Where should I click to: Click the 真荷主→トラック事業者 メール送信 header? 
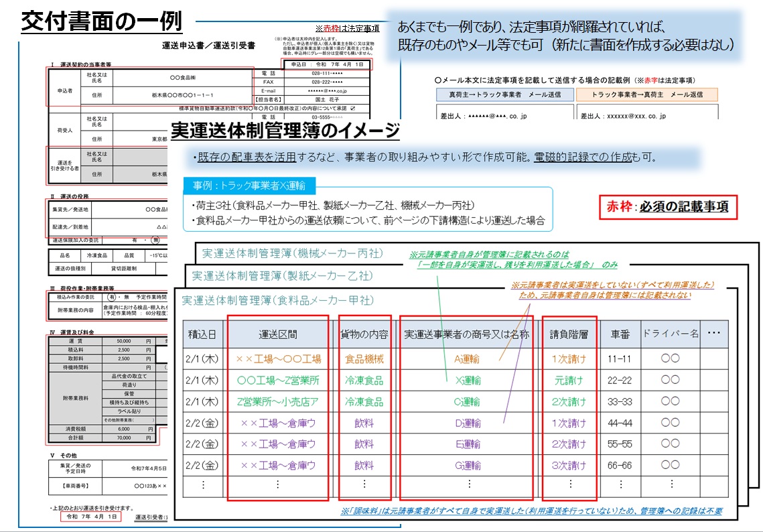point(504,94)
